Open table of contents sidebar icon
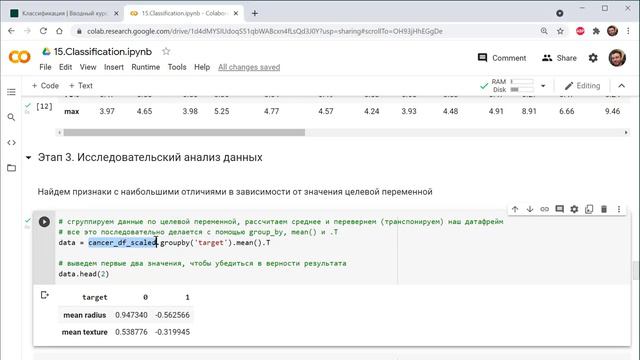This screenshot has width=640, height=360. [x=11, y=92]
